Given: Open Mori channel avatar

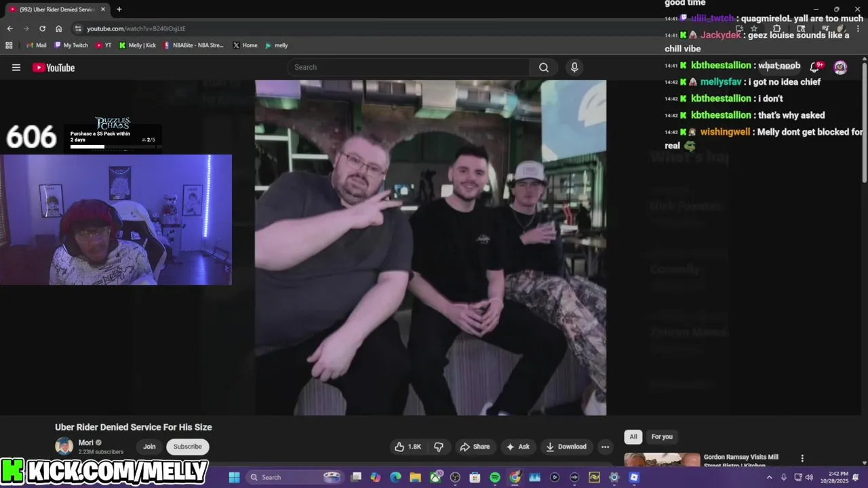Looking at the screenshot, I should click(64, 447).
